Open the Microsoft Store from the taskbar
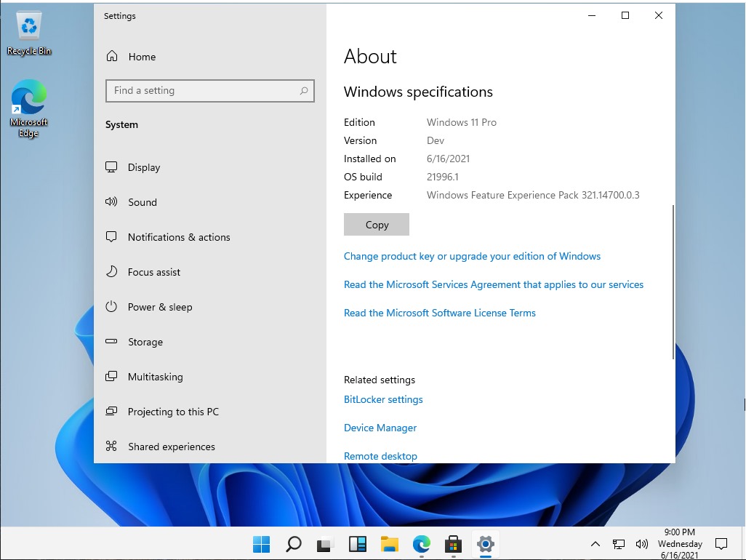The height and width of the screenshot is (560, 746). click(x=453, y=543)
